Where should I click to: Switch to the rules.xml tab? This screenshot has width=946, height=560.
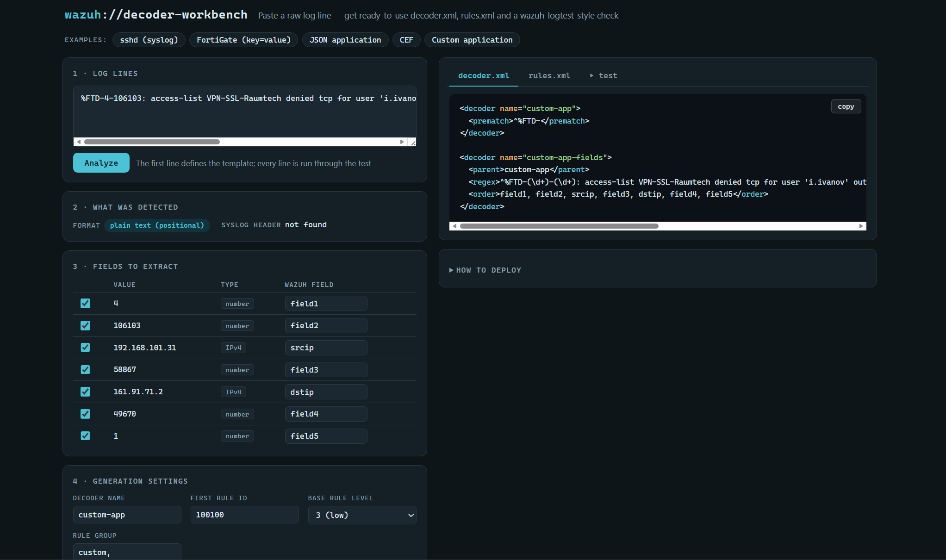[549, 75]
